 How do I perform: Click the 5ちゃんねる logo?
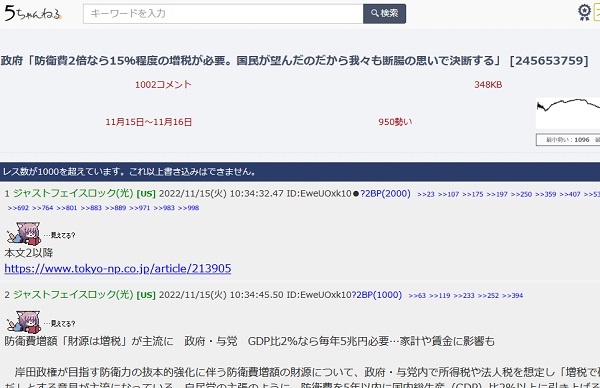33,13
